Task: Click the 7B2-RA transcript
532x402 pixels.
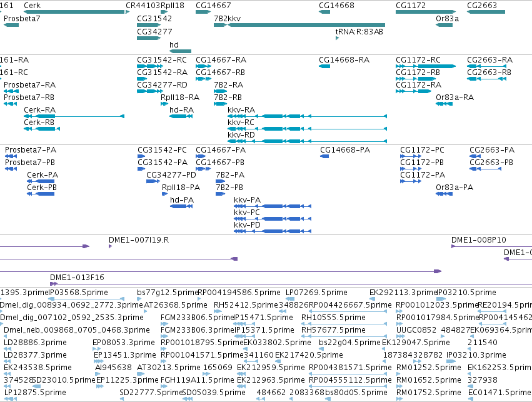Action: click(220, 91)
